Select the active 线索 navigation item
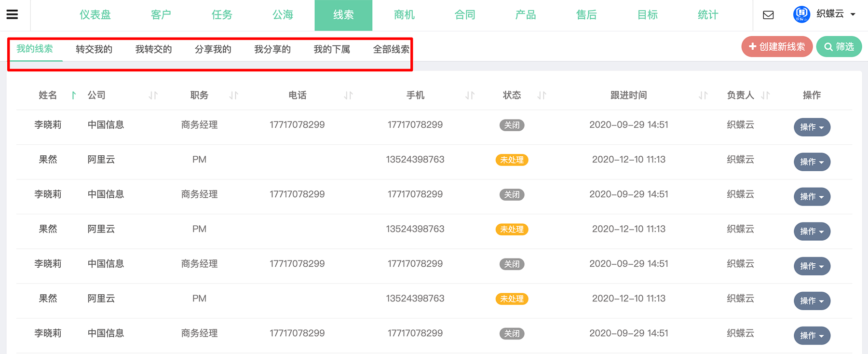The image size is (868, 354). pos(343,15)
